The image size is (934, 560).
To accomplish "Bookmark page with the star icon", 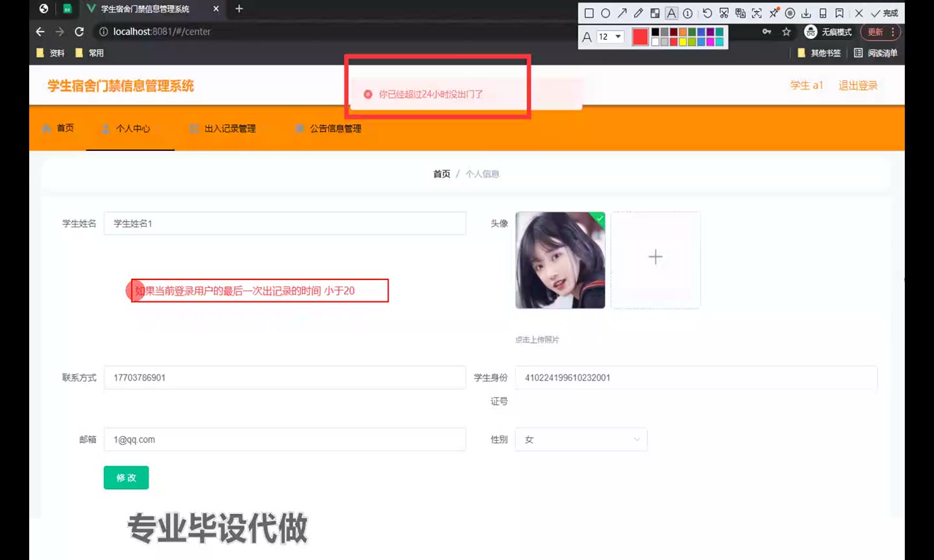I will (x=786, y=32).
